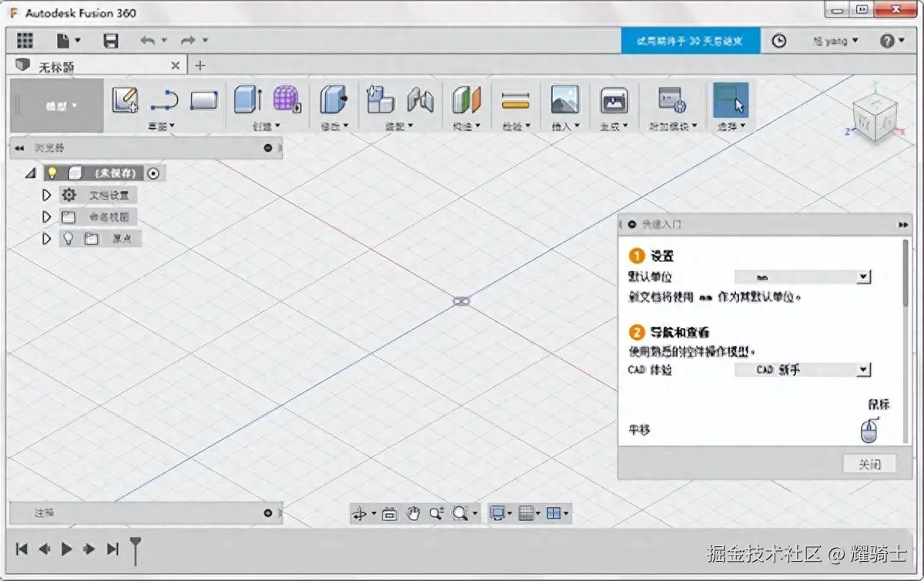Activate the root component radio button
Viewport: 924px width, 581px height.
click(x=153, y=173)
